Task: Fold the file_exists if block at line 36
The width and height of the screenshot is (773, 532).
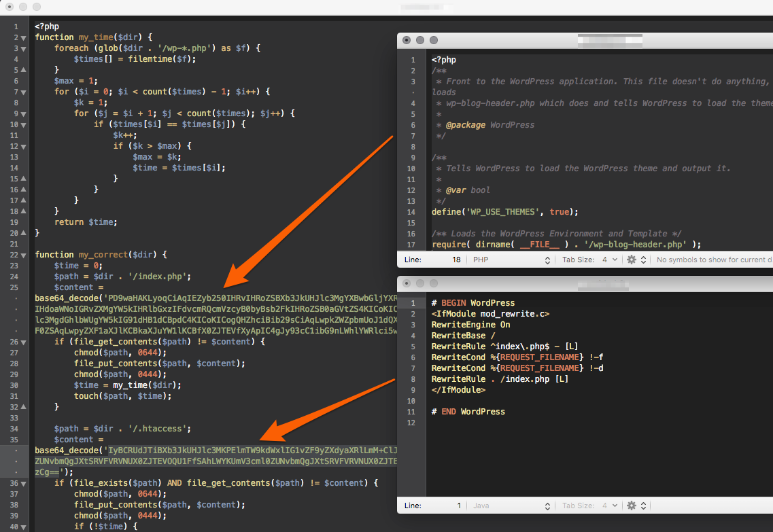Action: click(23, 484)
